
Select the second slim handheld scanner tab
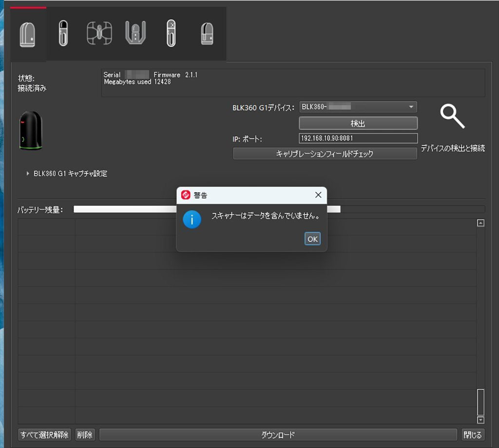[x=63, y=34]
